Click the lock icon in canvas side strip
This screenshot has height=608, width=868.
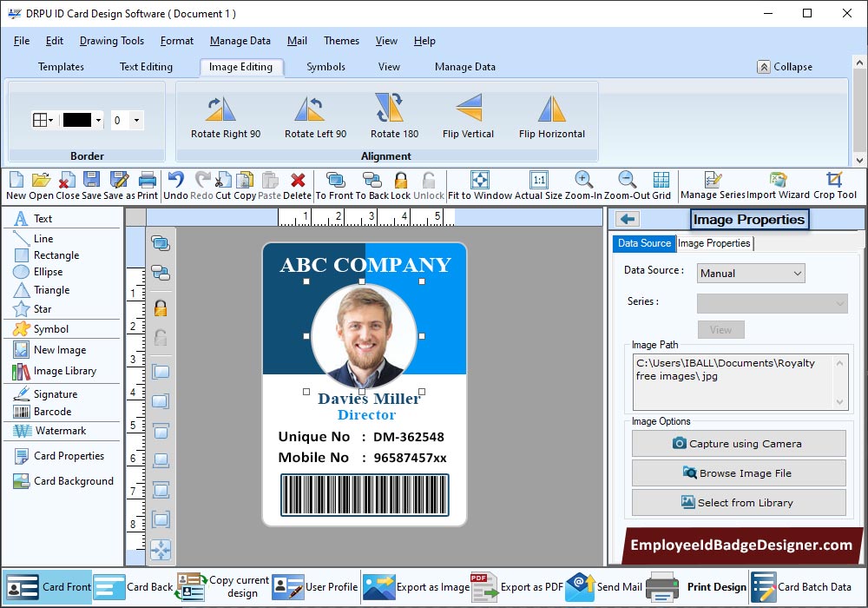161,307
